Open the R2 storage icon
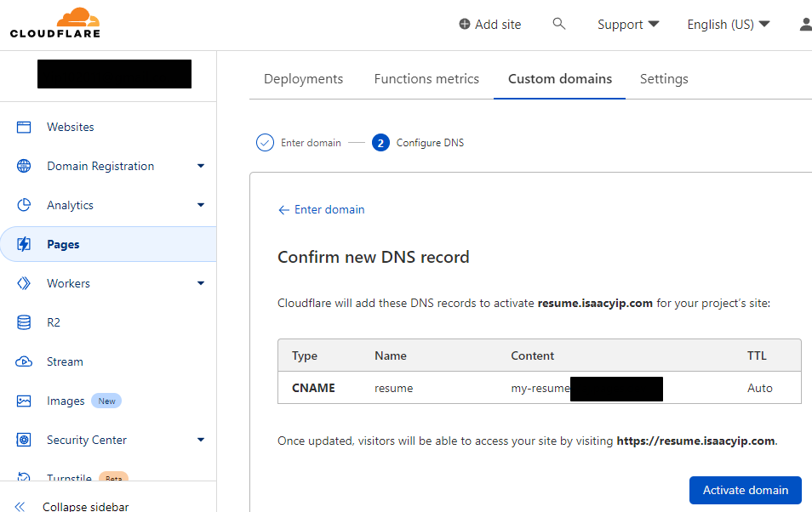The width and height of the screenshot is (812, 512). tap(24, 322)
